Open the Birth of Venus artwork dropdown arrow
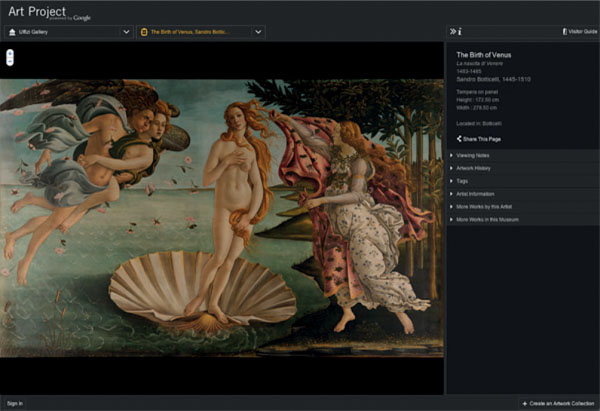Viewport: 600px width, 411px height. pyautogui.click(x=258, y=32)
